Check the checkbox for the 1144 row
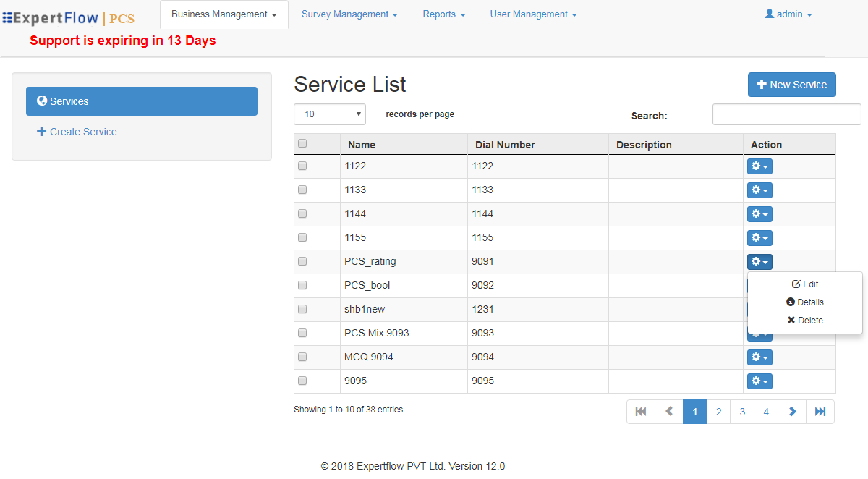The height and width of the screenshot is (479, 868). pyautogui.click(x=302, y=213)
